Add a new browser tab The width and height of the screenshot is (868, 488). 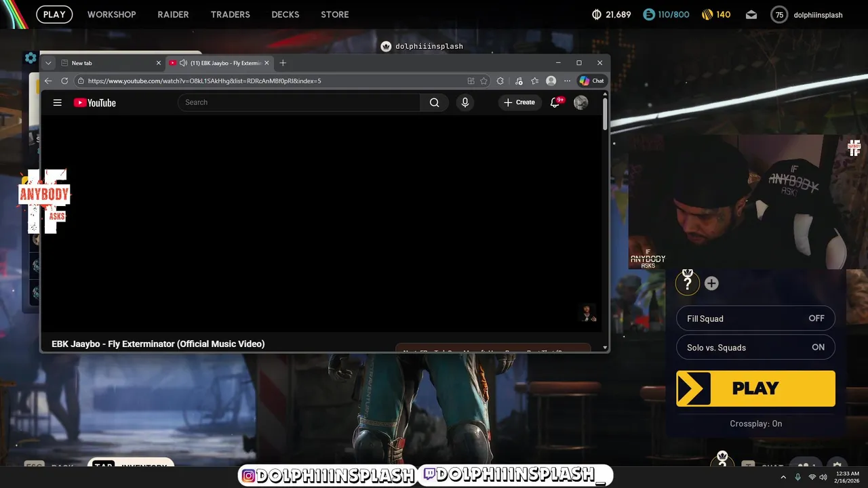pos(283,63)
